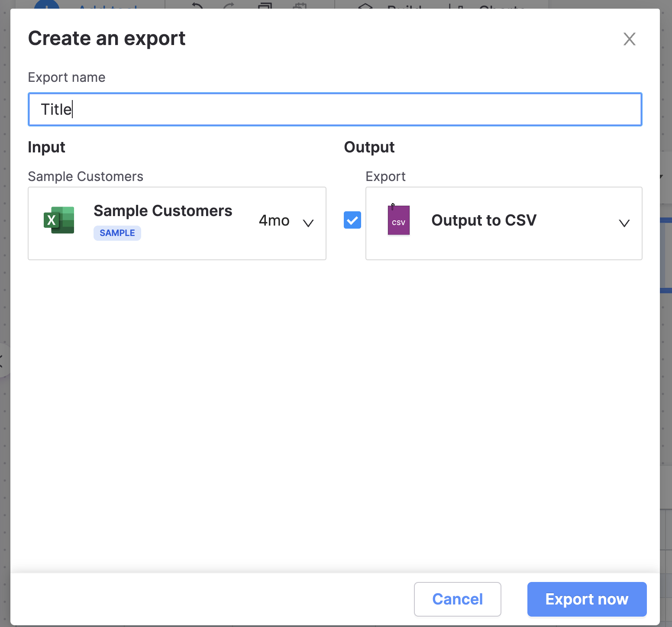Click the Export name input field
672x627 pixels.
(335, 109)
